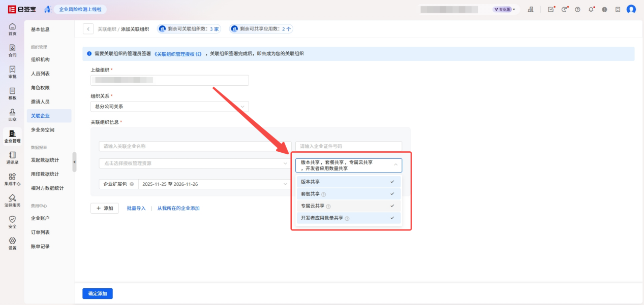
Task: Click the 法律服务 legal services icon
Action: (x=12, y=200)
